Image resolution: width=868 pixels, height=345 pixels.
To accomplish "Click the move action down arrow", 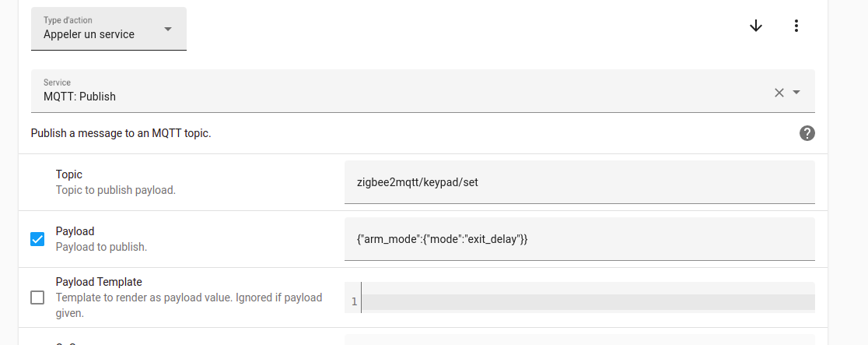I will [755, 26].
